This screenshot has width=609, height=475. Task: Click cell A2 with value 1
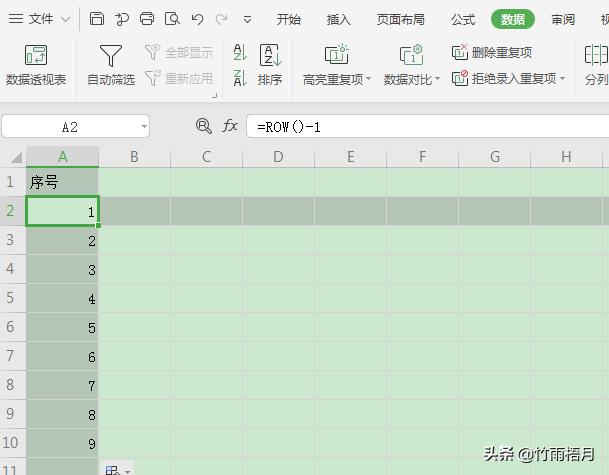63,211
